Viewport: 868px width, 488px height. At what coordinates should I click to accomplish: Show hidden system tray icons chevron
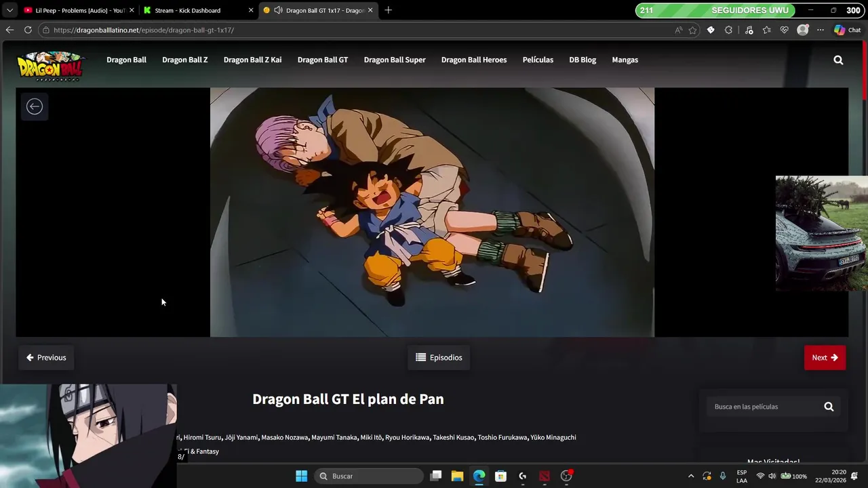(691, 476)
